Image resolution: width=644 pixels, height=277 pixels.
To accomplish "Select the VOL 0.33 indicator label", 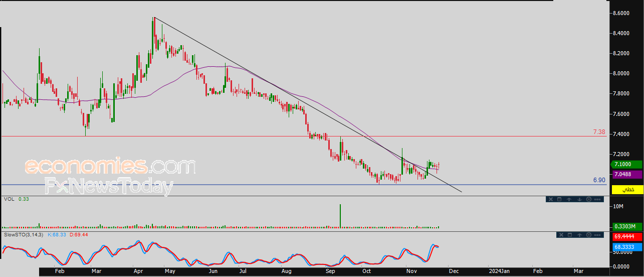I will coord(16,199).
